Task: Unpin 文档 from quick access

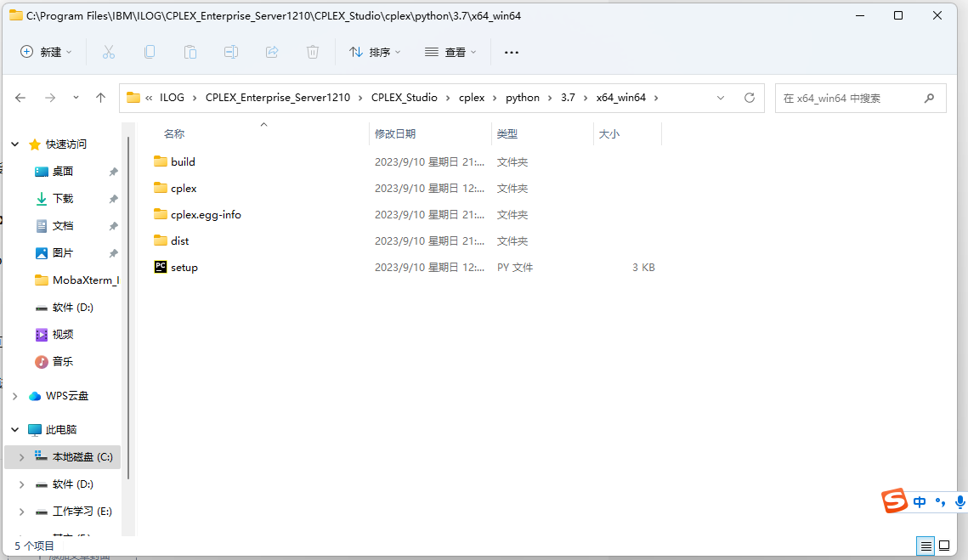Action: click(x=114, y=226)
